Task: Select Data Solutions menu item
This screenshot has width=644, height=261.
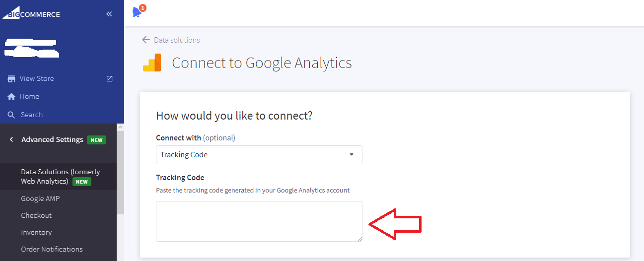Action: click(x=60, y=176)
